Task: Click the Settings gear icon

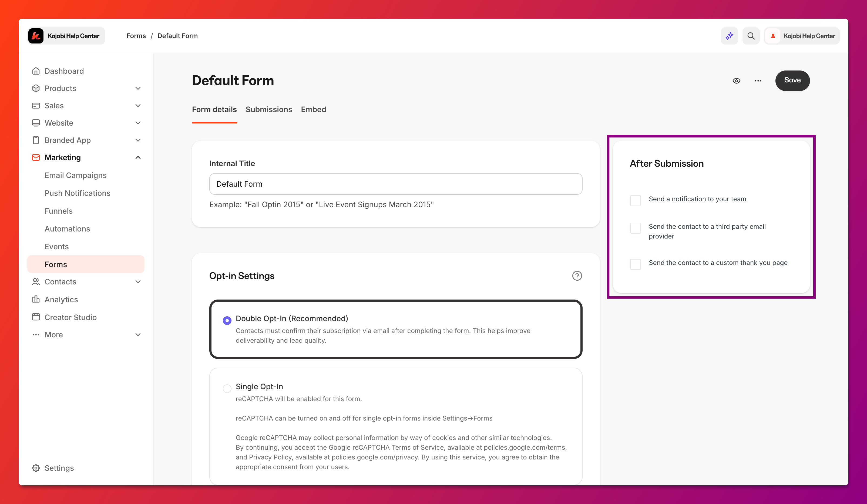Action: (x=36, y=468)
